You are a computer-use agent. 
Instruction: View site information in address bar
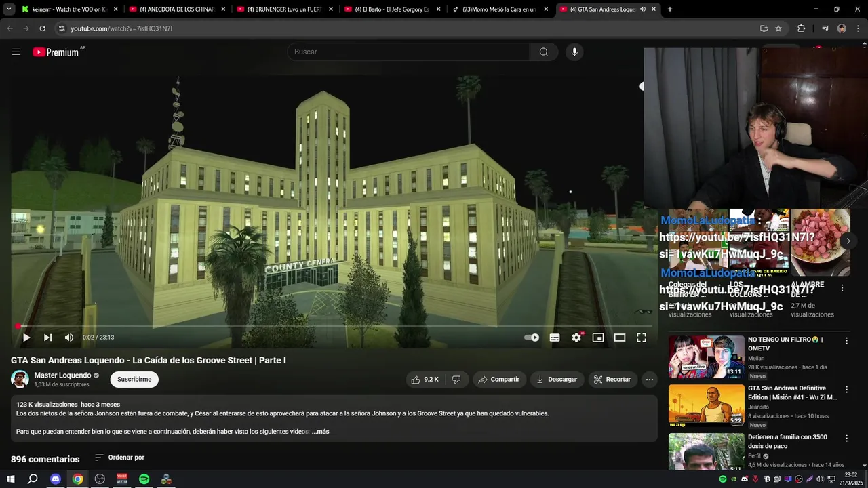coord(62,28)
